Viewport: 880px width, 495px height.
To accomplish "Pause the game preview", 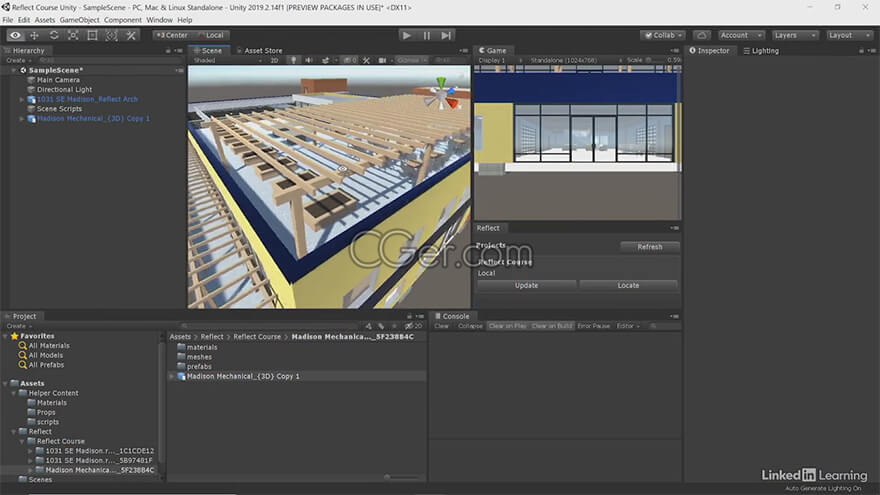I will tap(427, 35).
